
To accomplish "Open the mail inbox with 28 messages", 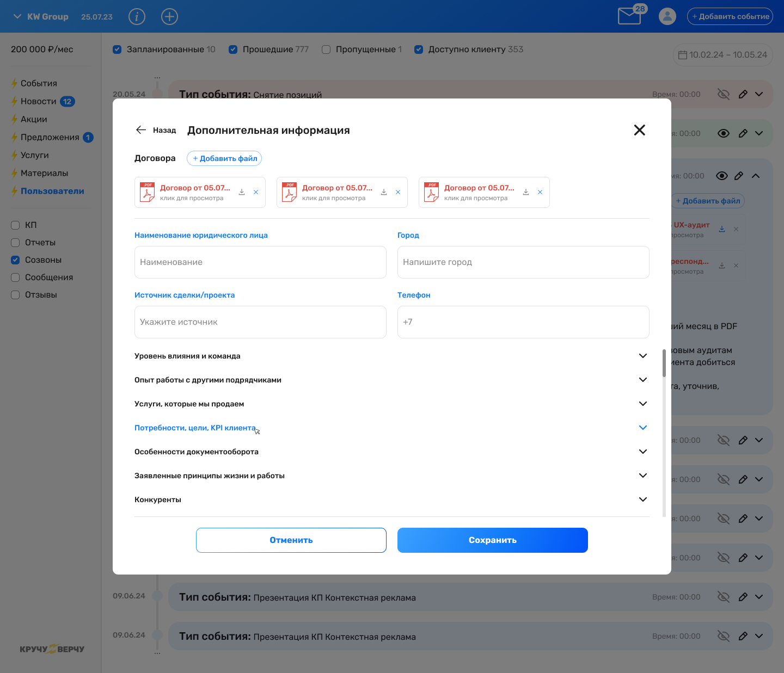I will pyautogui.click(x=630, y=16).
